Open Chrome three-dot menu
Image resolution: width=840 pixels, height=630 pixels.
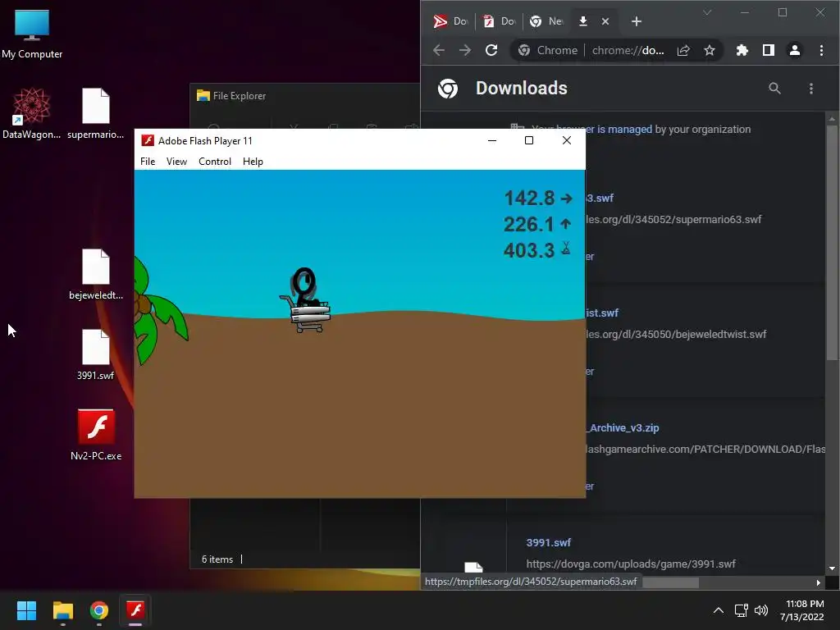pyautogui.click(x=821, y=50)
